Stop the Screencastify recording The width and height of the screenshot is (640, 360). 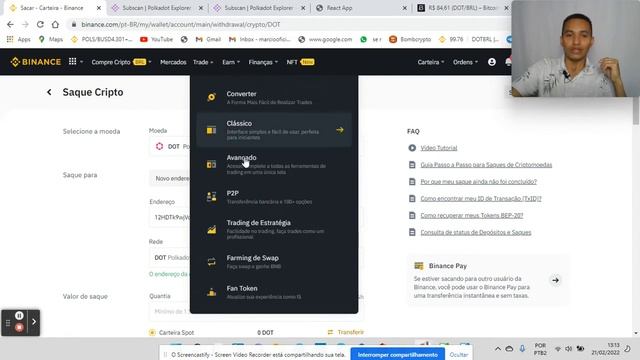[19, 327]
